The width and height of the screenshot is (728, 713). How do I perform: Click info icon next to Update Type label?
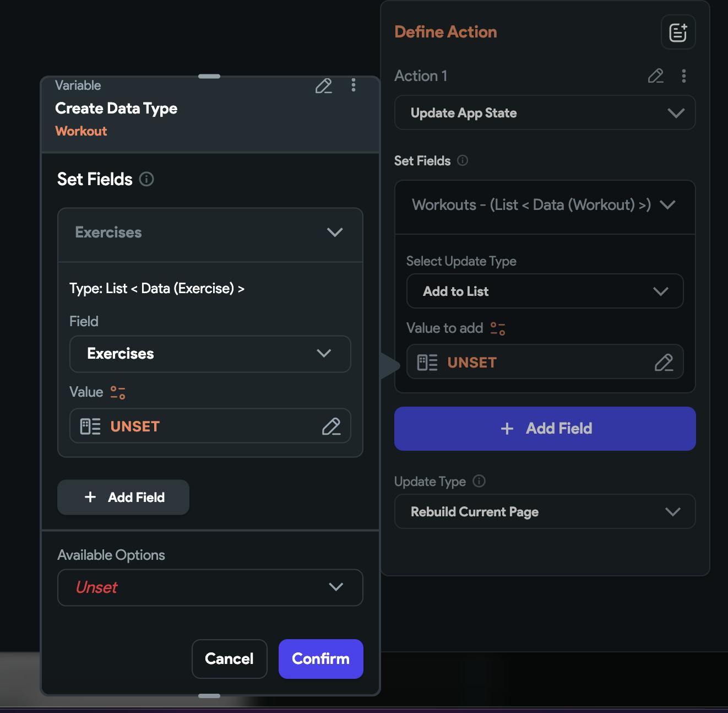[479, 481]
